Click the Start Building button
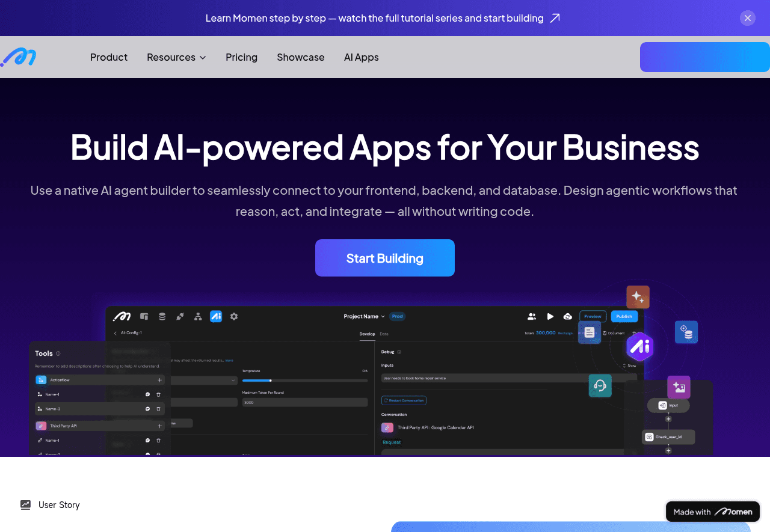This screenshot has height=532, width=770. click(385, 258)
